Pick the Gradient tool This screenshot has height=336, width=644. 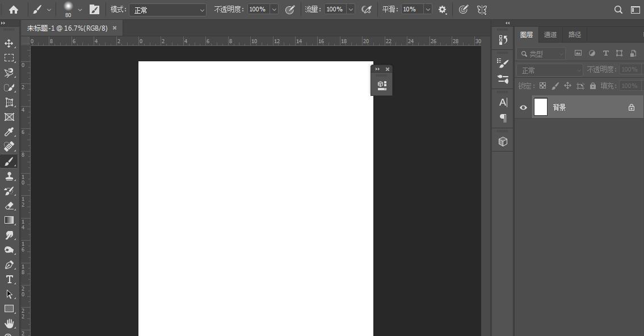pyautogui.click(x=9, y=220)
